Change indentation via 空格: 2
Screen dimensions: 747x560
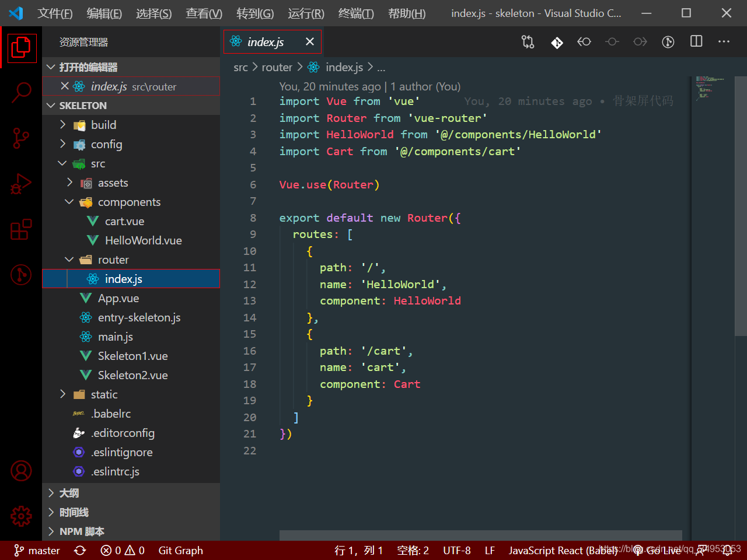413,551
